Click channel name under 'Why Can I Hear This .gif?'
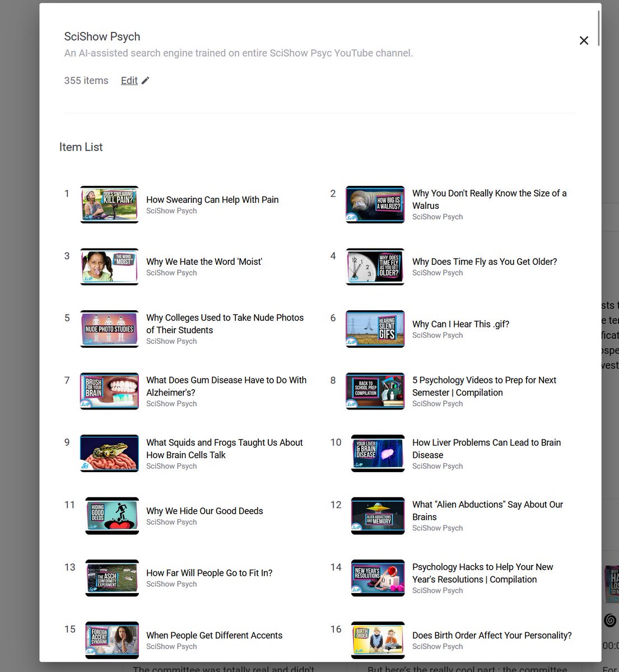Image resolution: width=619 pixels, height=672 pixels. 438,335
